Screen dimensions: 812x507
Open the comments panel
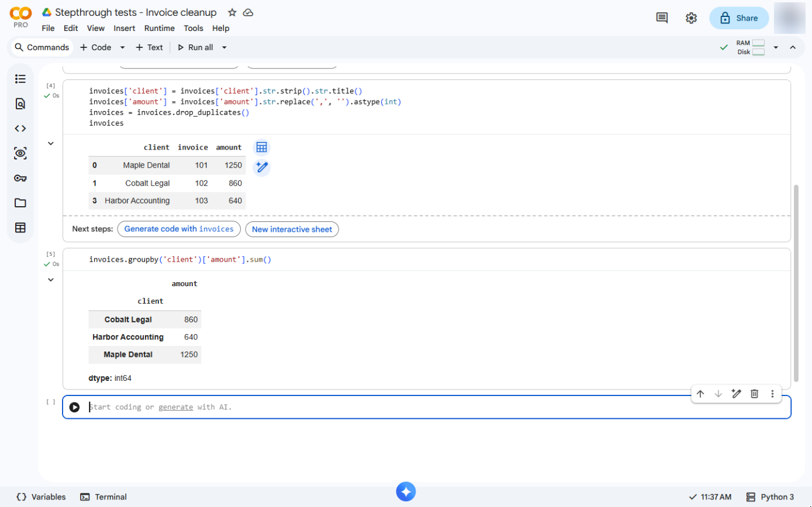(662, 18)
